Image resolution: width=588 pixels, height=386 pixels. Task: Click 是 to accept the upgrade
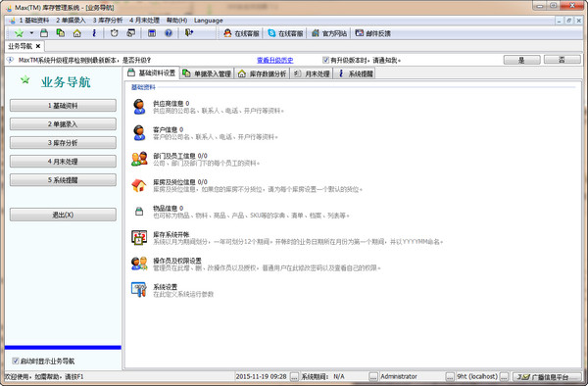click(x=521, y=60)
